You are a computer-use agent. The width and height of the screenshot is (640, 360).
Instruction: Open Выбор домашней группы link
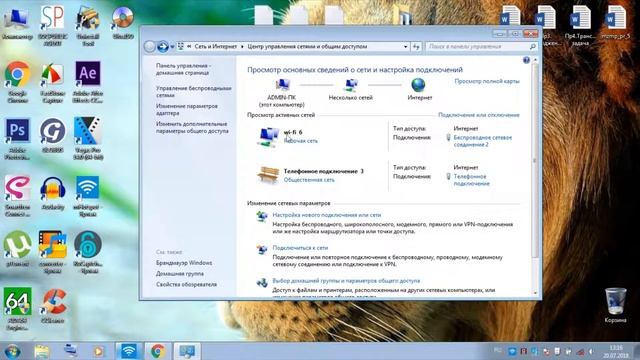point(346,281)
